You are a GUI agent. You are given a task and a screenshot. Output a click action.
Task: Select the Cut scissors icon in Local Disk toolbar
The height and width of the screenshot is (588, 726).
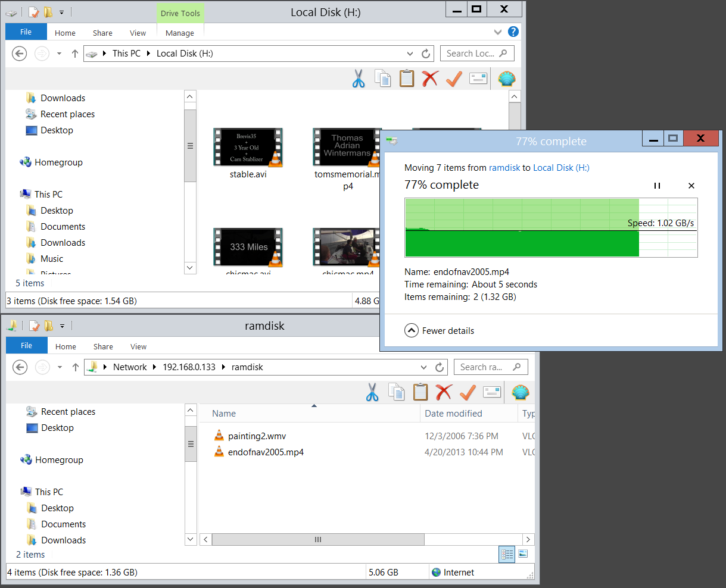tap(359, 78)
